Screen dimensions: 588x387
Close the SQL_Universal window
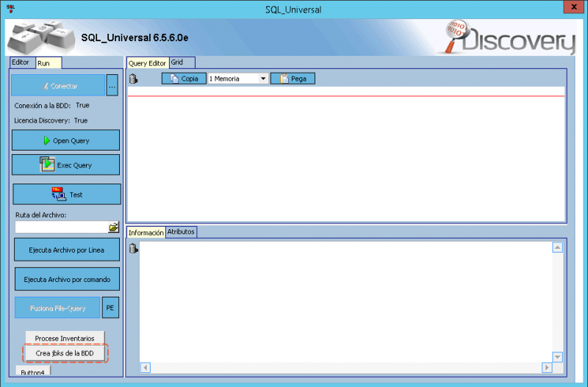[x=574, y=7]
